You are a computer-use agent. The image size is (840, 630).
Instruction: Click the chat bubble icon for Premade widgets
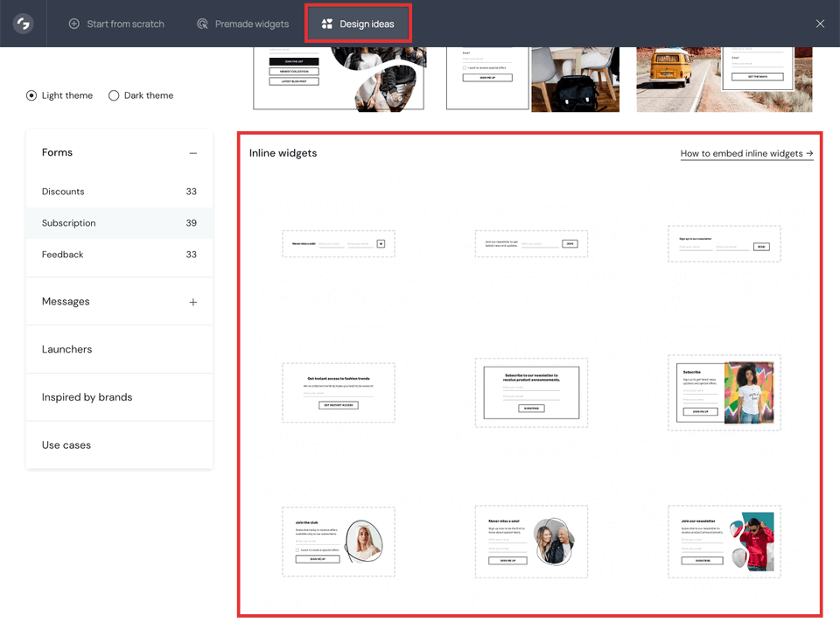click(203, 24)
